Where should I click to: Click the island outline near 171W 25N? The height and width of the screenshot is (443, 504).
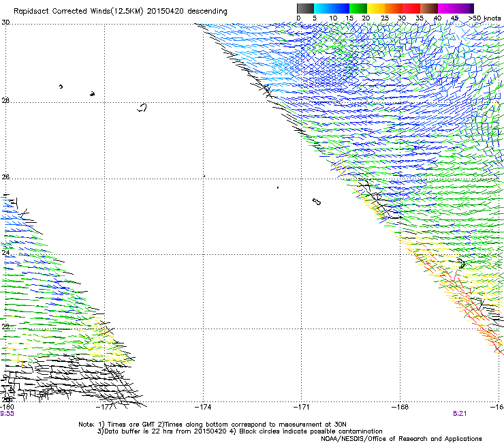click(317, 202)
